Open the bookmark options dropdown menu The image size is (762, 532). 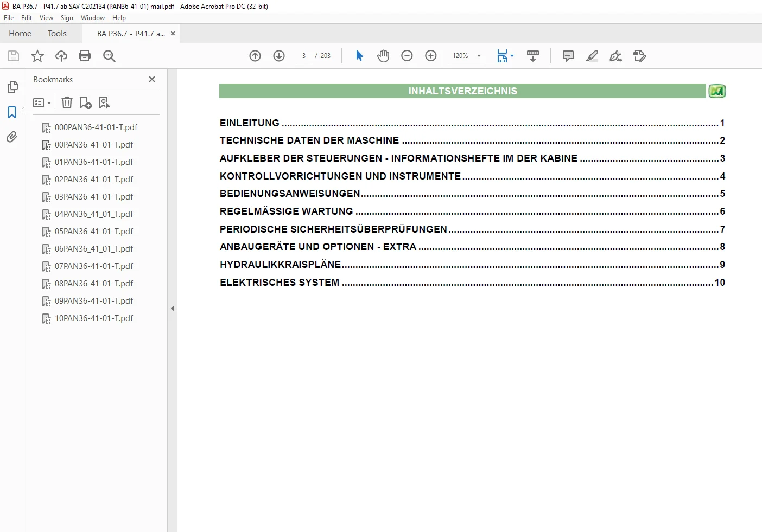pyautogui.click(x=42, y=102)
